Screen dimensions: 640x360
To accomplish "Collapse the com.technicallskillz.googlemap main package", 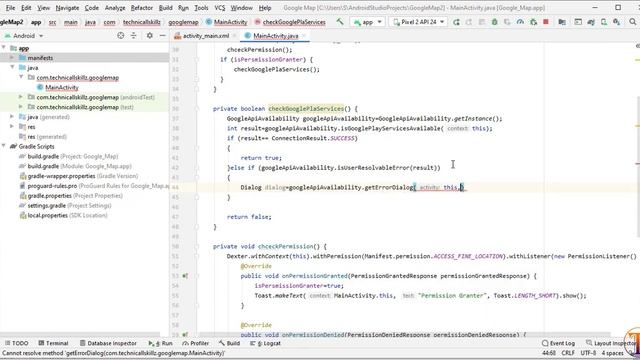I will (x=21, y=78).
